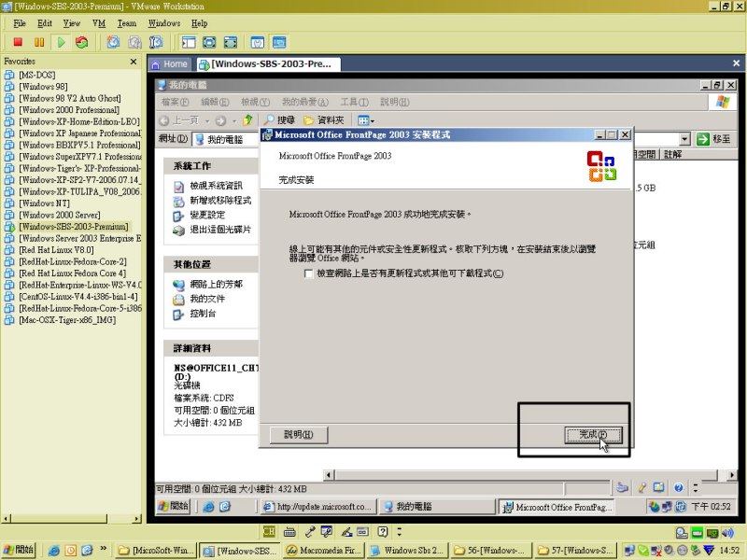This screenshot has height=560, width=747.
Task: Switch to Quick Switch mode icon
Action: point(209,42)
